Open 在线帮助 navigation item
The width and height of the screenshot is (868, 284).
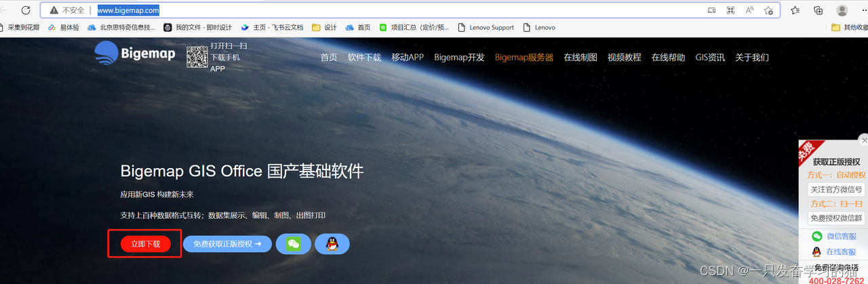click(669, 58)
